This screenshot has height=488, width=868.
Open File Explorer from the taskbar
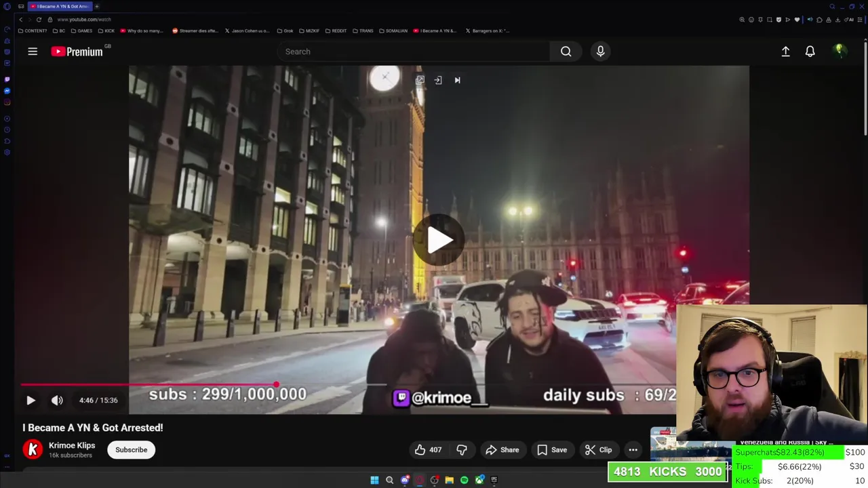click(x=449, y=480)
